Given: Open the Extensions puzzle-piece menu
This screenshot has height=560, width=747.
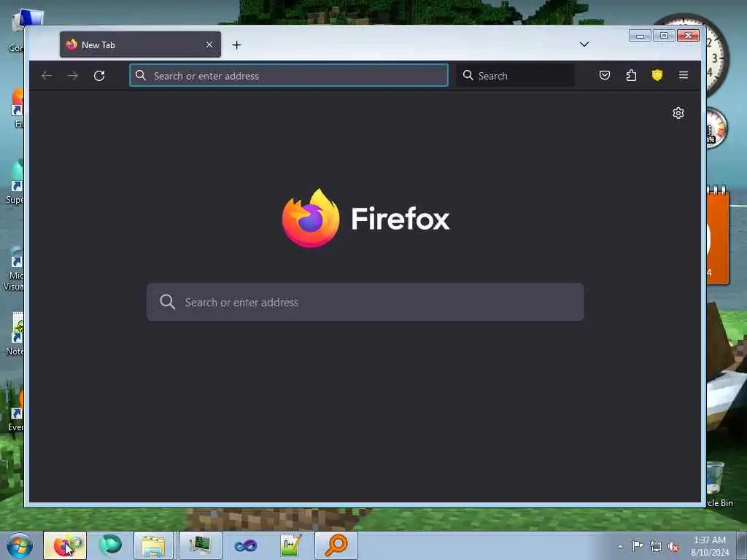Looking at the screenshot, I should (631, 75).
